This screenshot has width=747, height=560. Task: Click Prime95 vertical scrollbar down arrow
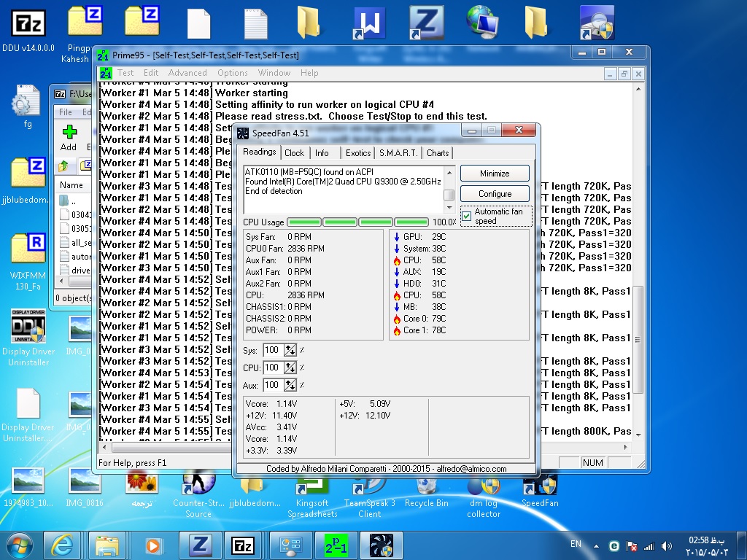click(x=638, y=435)
